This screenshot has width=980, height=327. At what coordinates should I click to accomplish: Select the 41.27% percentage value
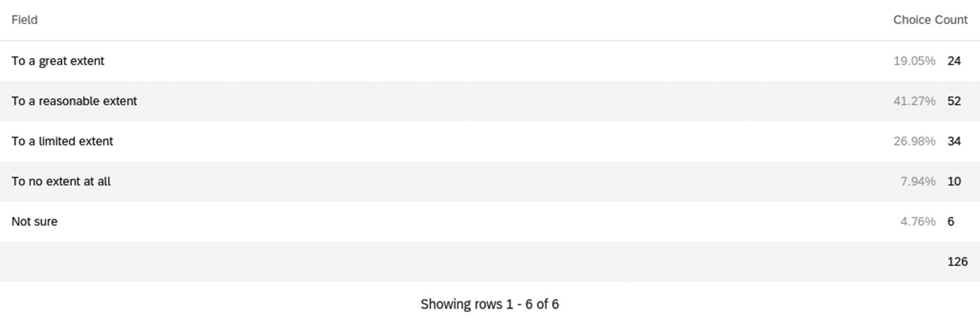tap(914, 101)
